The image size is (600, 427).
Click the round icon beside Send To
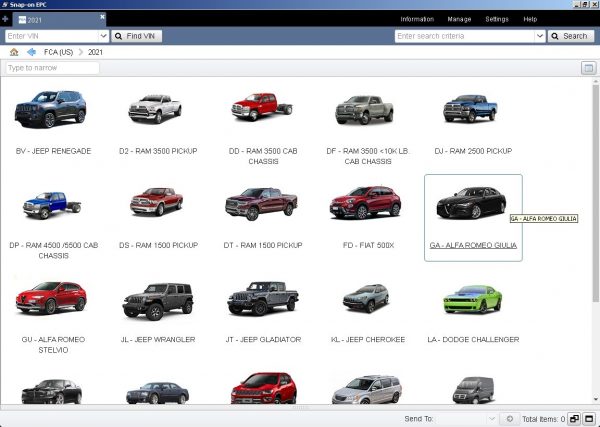coord(509,419)
